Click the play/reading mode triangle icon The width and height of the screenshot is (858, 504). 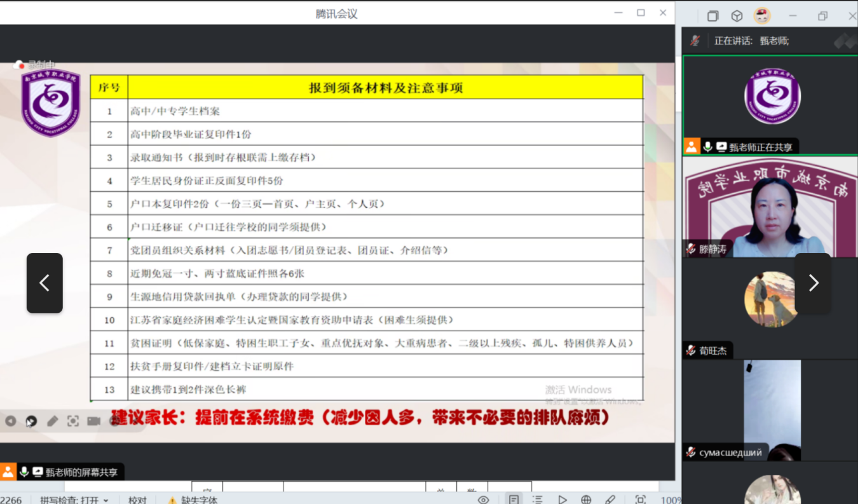point(562,500)
